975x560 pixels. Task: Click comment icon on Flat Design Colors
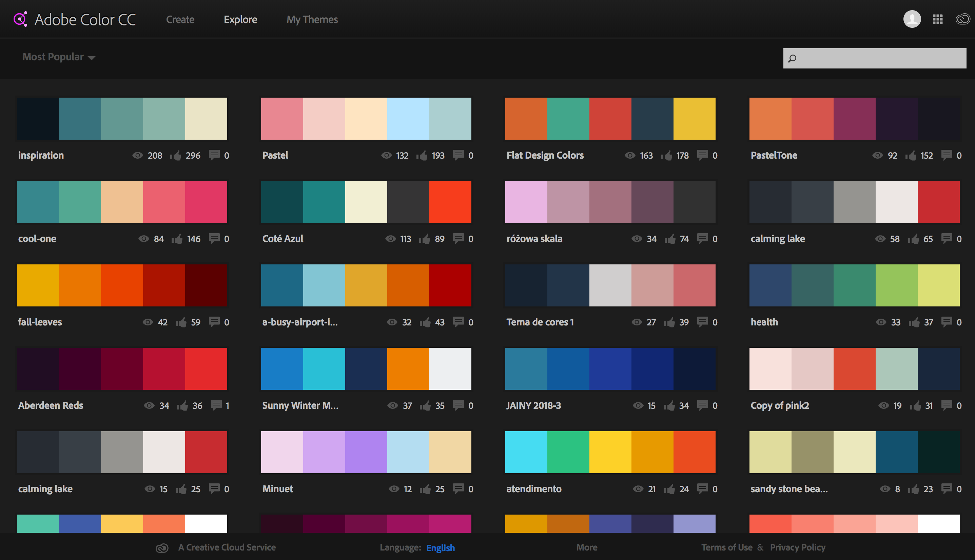pyautogui.click(x=703, y=155)
